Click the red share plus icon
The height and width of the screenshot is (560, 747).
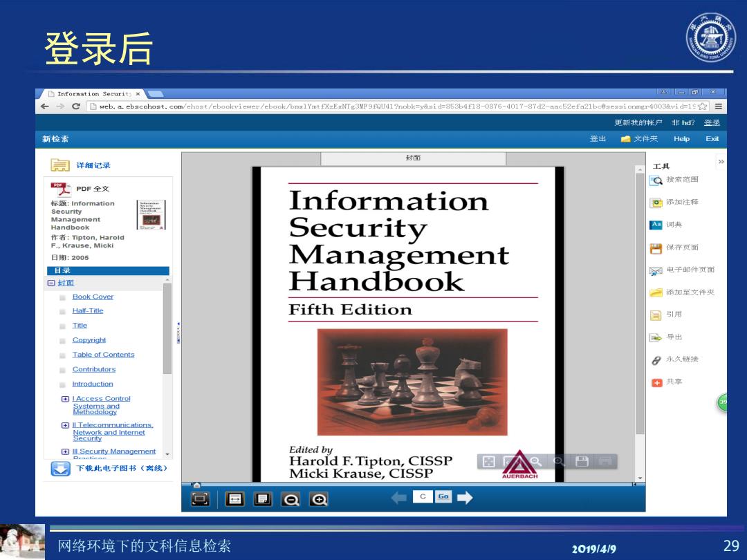click(x=657, y=382)
